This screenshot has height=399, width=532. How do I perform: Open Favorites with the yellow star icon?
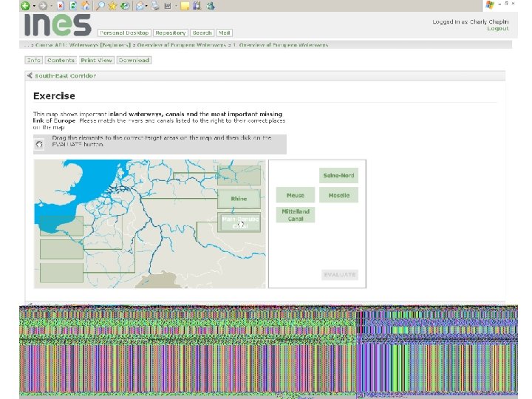point(112,5)
